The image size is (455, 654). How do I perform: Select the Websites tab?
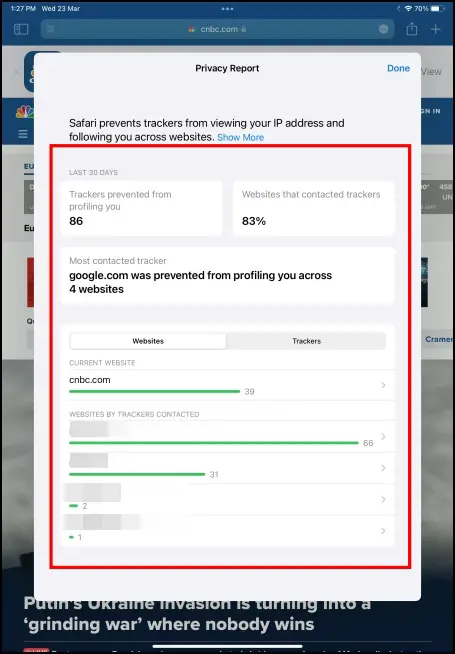pos(148,341)
